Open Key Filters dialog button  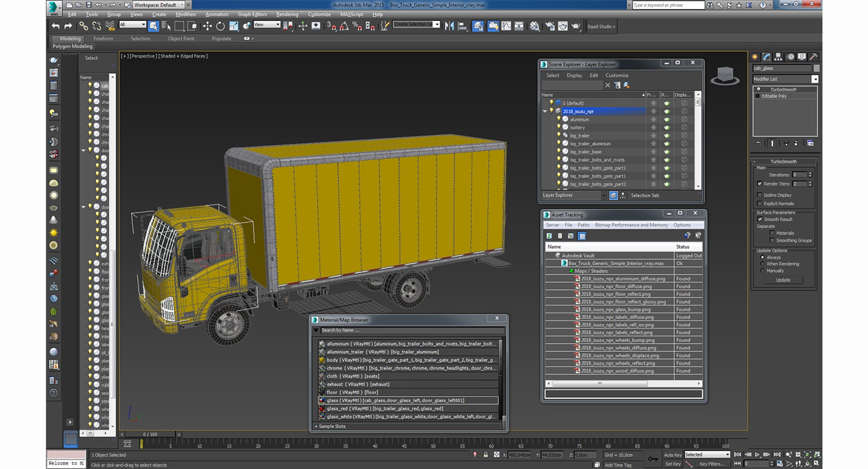712,464
